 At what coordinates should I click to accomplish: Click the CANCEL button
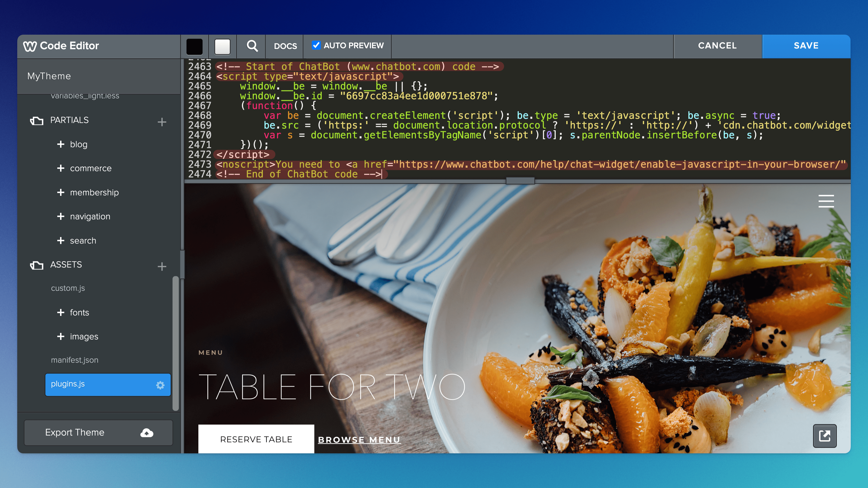click(x=717, y=46)
